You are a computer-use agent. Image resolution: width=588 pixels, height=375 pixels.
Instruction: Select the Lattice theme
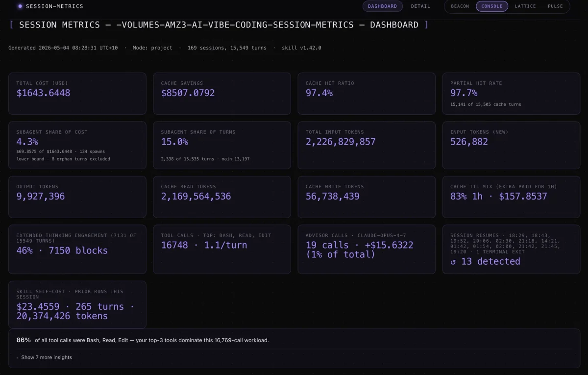[x=525, y=6]
